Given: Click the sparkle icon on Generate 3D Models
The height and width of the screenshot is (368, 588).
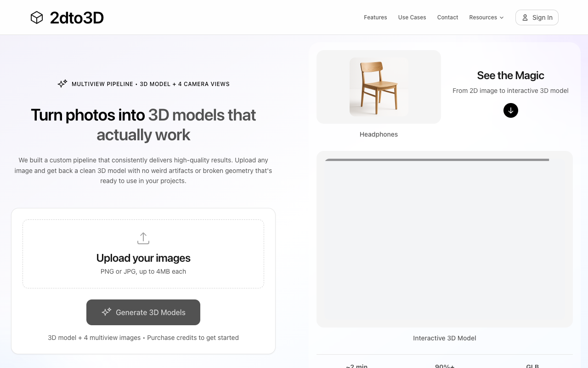Looking at the screenshot, I should [x=106, y=312].
